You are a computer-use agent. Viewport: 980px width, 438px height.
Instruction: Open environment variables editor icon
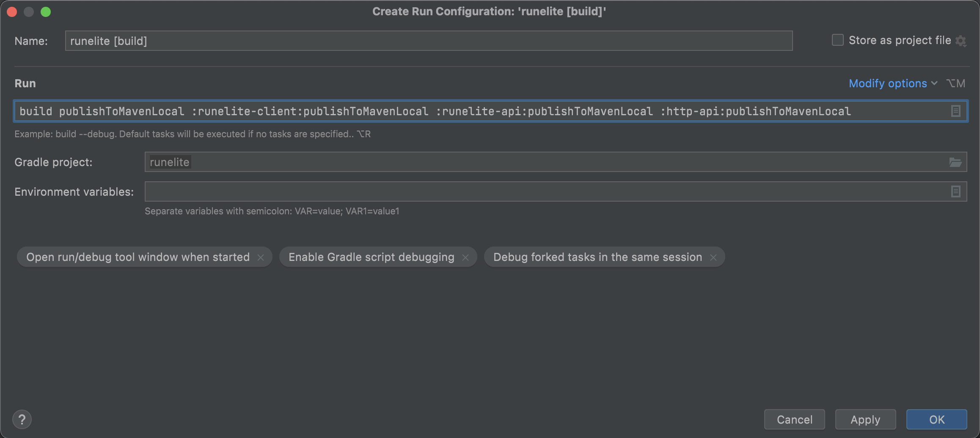coord(955,191)
